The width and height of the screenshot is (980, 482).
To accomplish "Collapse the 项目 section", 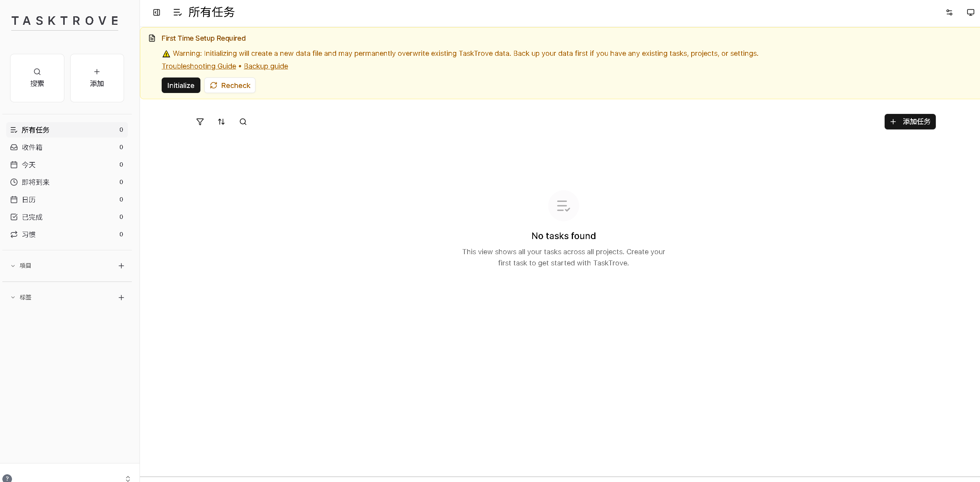I will click(13, 266).
